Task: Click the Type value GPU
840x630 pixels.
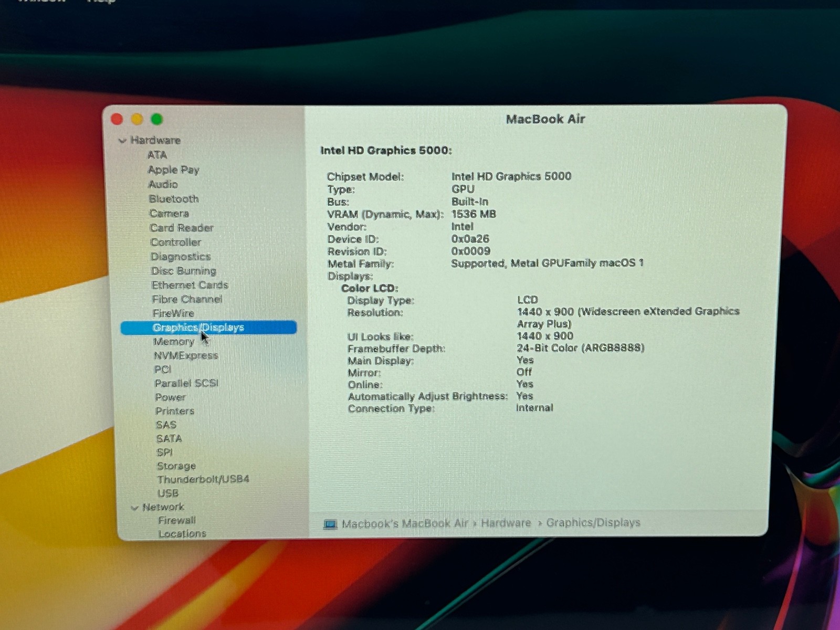Action: [x=463, y=189]
